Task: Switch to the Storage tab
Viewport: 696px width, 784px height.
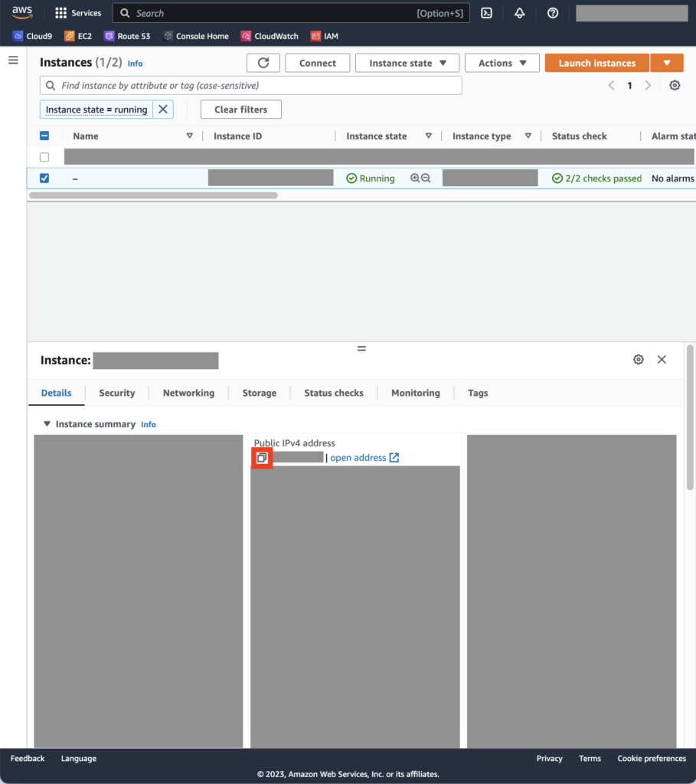Action: coord(260,393)
